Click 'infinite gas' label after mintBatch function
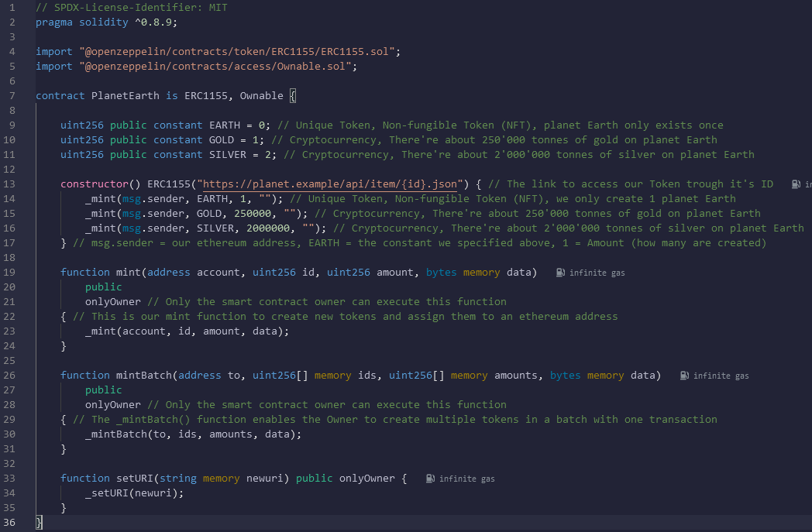The image size is (812, 532). point(721,376)
